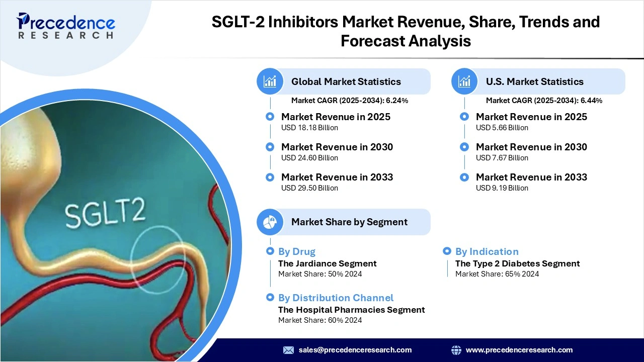Click the globe icon near the website address
Screen dimensions: 644x362
(x=456, y=350)
